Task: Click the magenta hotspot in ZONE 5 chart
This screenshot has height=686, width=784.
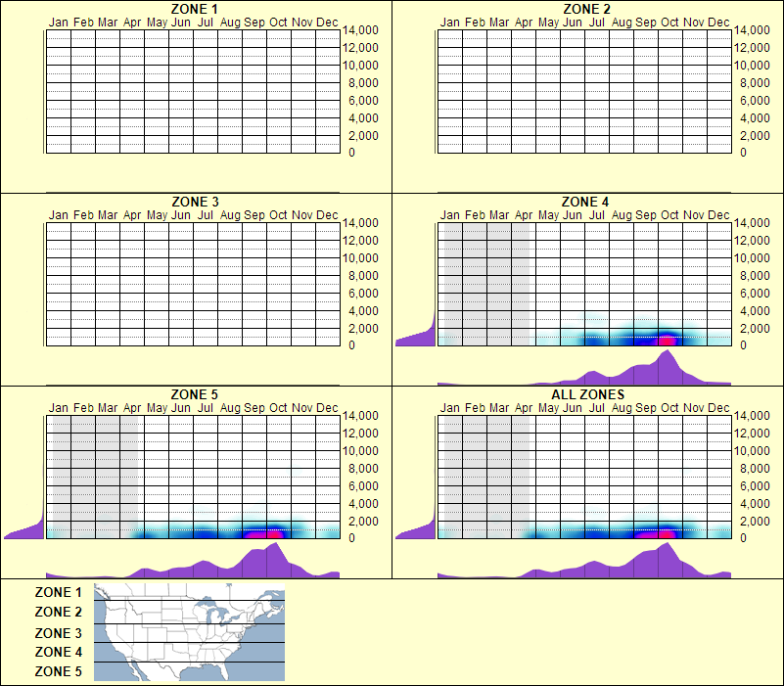Action: 277,531
